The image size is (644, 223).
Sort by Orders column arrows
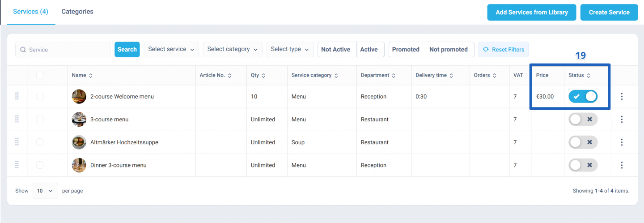click(x=495, y=76)
